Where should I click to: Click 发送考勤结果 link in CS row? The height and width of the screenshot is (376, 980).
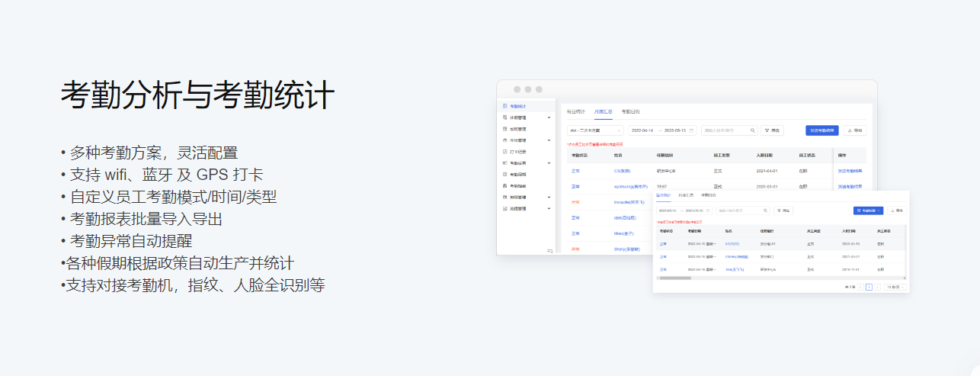850,171
